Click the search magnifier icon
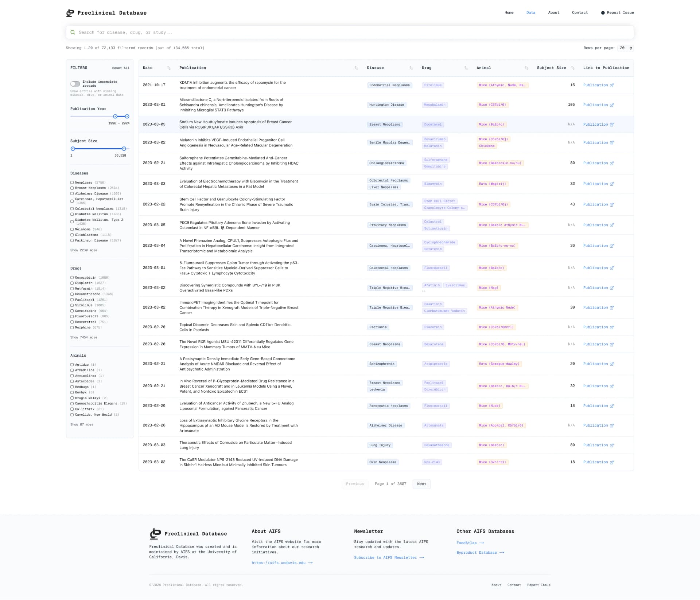700x600 pixels. tap(73, 32)
